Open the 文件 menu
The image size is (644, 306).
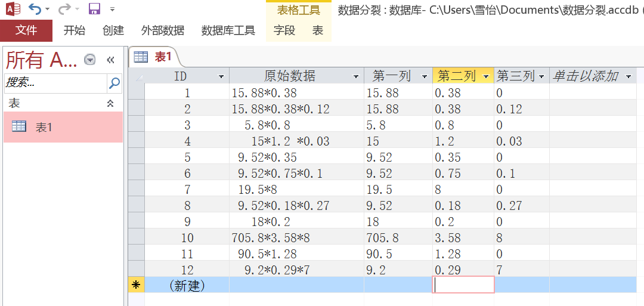[x=26, y=30]
